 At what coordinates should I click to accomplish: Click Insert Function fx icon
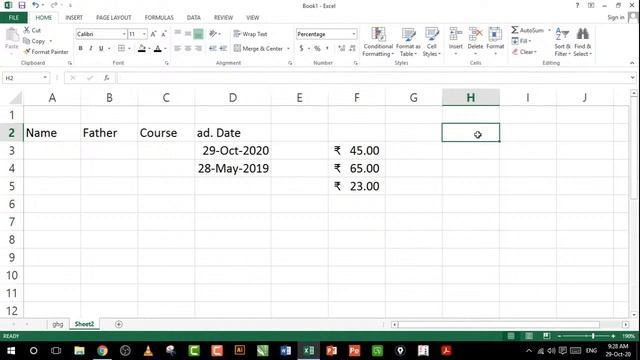[107, 78]
